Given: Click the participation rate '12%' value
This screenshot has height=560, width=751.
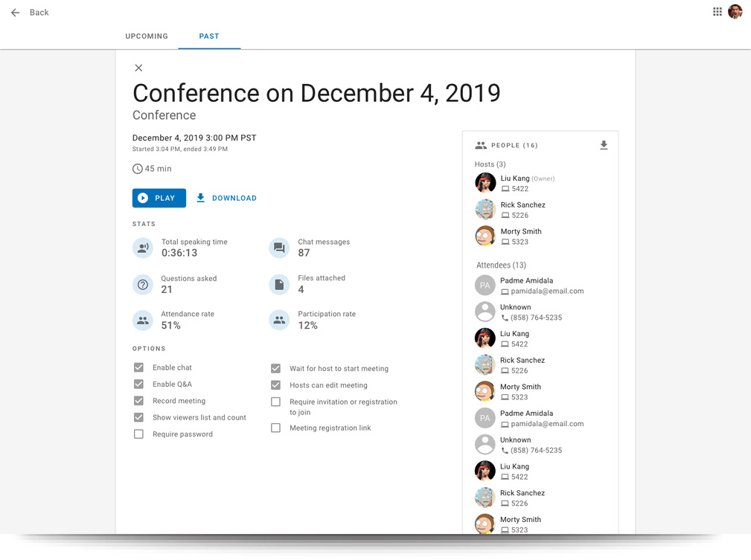Looking at the screenshot, I should tap(307, 326).
